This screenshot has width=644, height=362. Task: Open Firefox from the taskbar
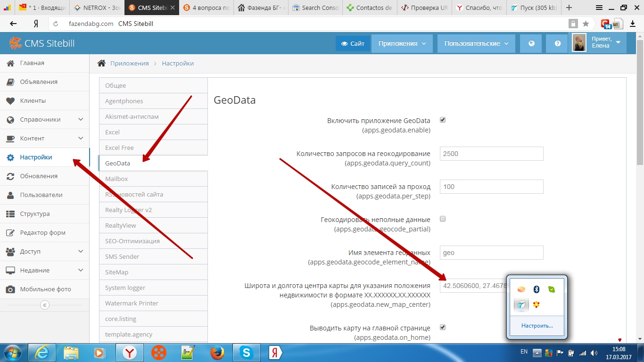point(216,352)
